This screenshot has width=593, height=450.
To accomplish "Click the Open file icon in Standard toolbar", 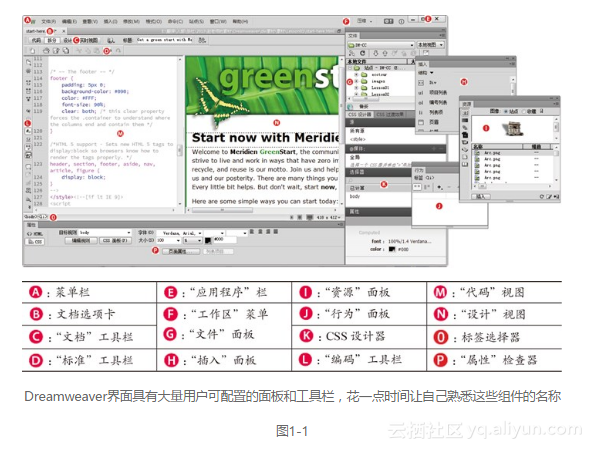I will pos(46,50).
